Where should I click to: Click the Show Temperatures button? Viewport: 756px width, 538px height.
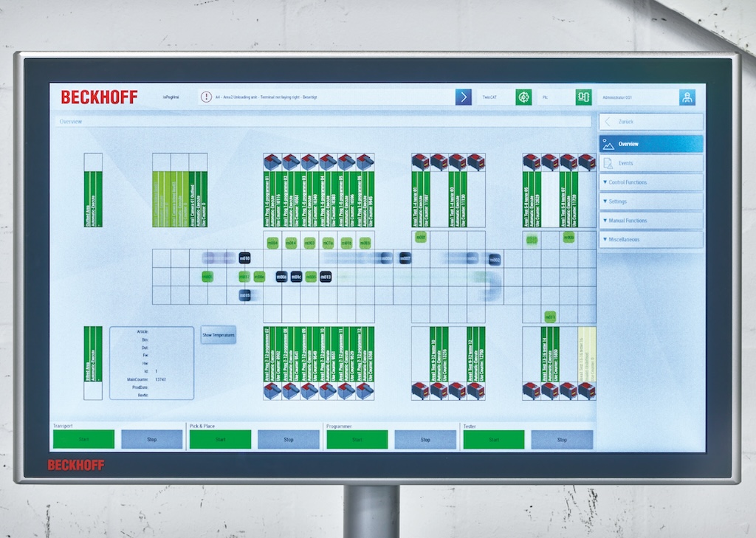[219, 334]
